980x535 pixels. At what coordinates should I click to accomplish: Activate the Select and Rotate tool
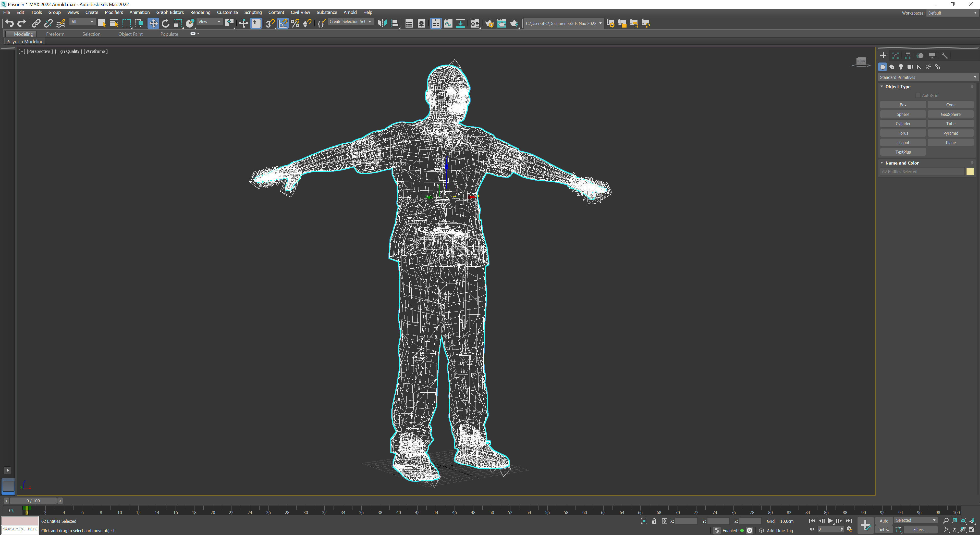pos(165,23)
